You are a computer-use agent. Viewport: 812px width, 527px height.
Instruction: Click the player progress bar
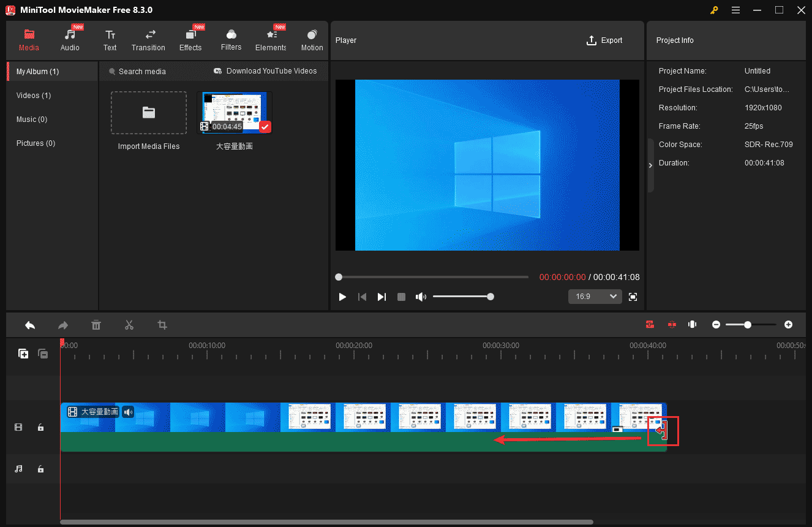tap(432, 277)
